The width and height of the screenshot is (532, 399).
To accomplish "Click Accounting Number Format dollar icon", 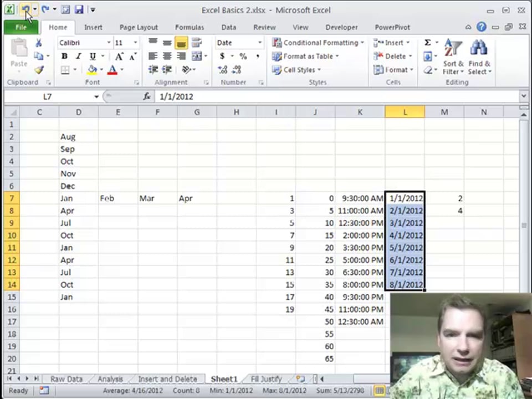I will (222, 56).
